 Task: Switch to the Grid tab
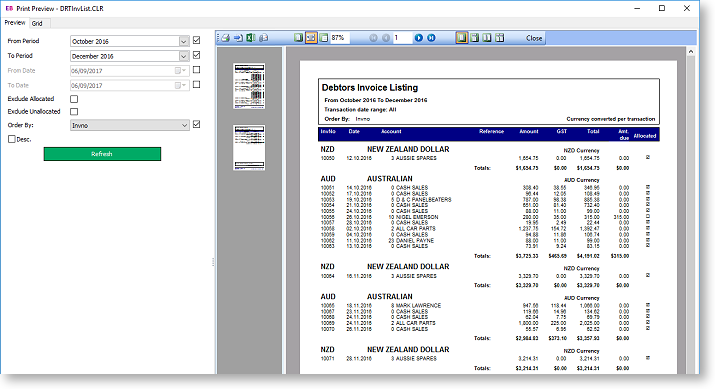click(37, 23)
